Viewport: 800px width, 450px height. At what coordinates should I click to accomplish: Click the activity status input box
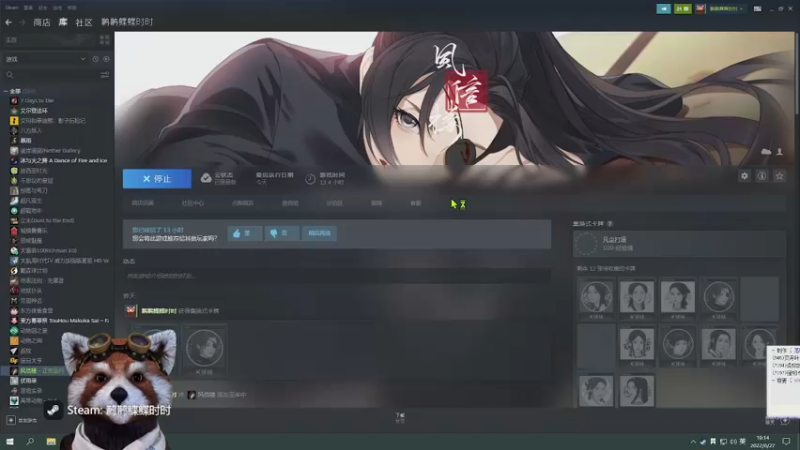coord(337,276)
